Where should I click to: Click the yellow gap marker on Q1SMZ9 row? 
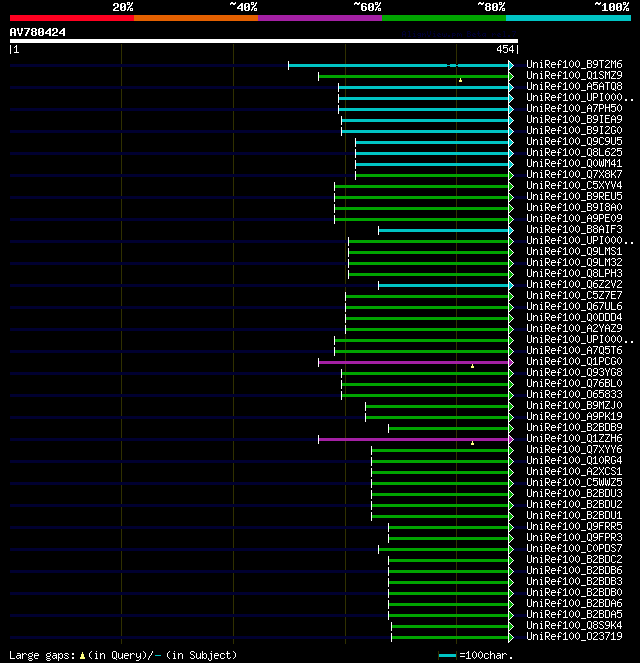460,80
